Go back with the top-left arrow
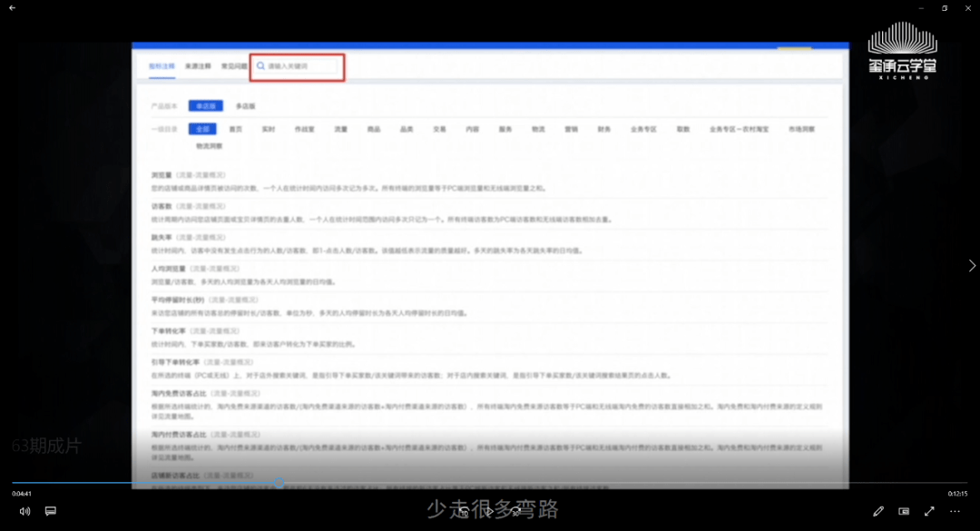 12,8
